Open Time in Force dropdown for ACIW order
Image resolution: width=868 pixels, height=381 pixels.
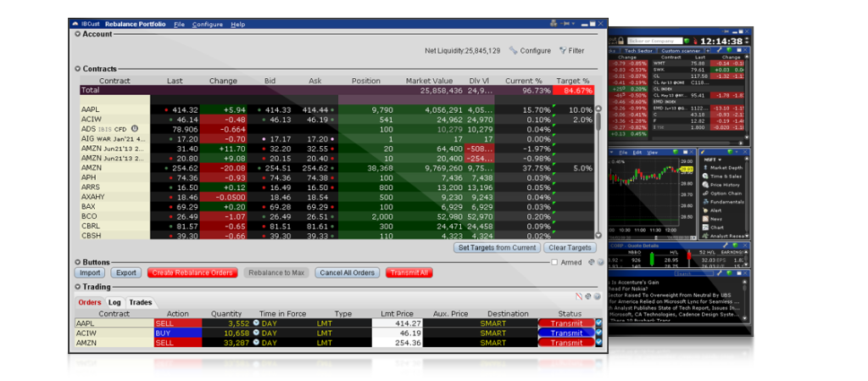pos(256,333)
